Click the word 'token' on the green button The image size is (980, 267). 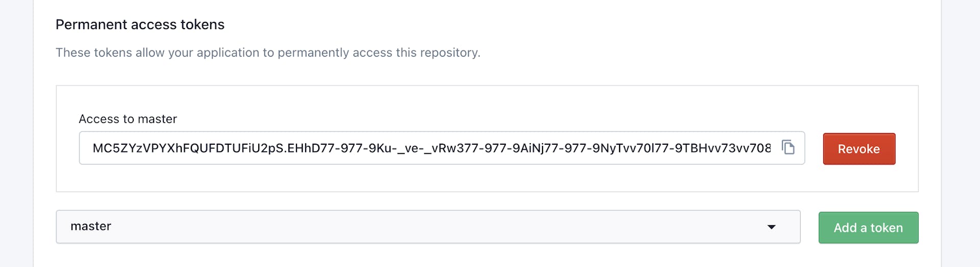[887, 228]
